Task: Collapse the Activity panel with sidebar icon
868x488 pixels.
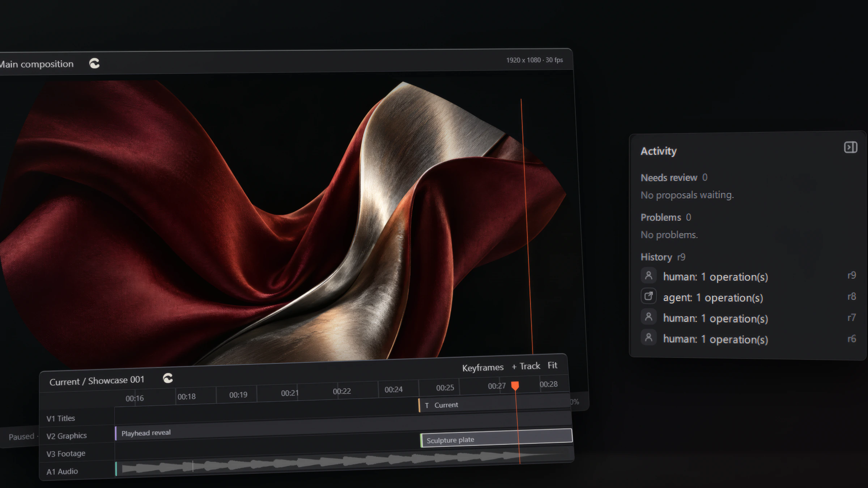Action: pyautogui.click(x=850, y=147)
